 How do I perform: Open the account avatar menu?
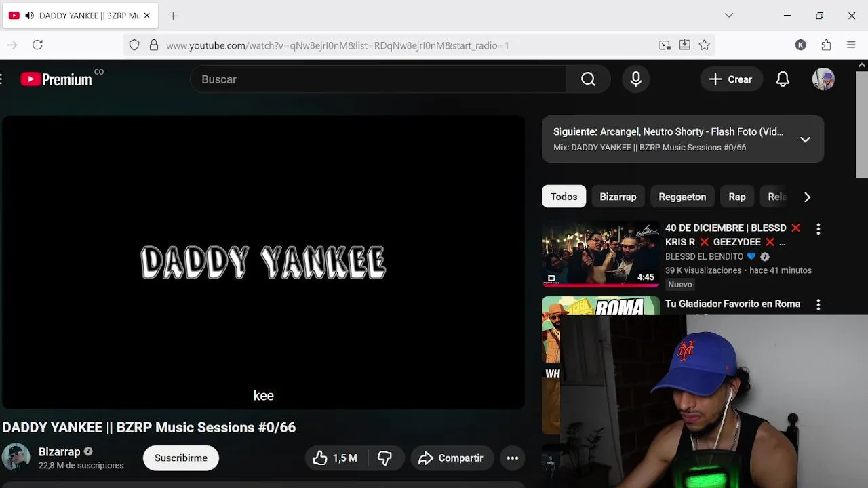point(823,79)
